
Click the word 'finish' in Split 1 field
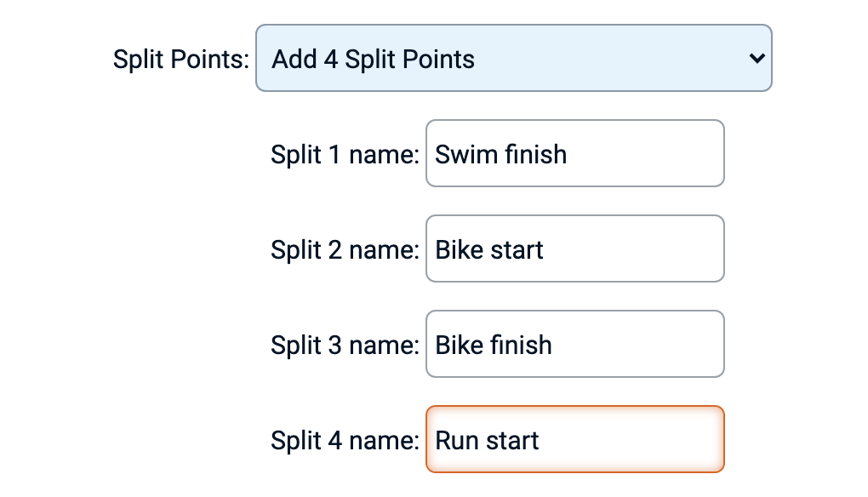tap(535, 155)
